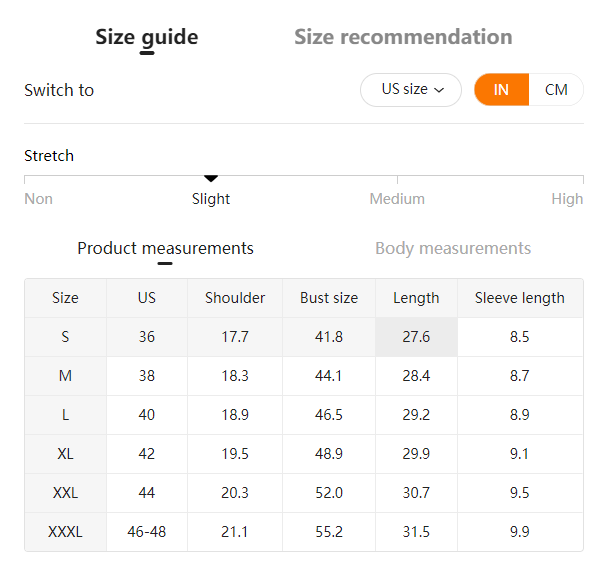Viewport: 593px width, 562px height.
Task: Click the High stretch label
Action: coord(567,199)
